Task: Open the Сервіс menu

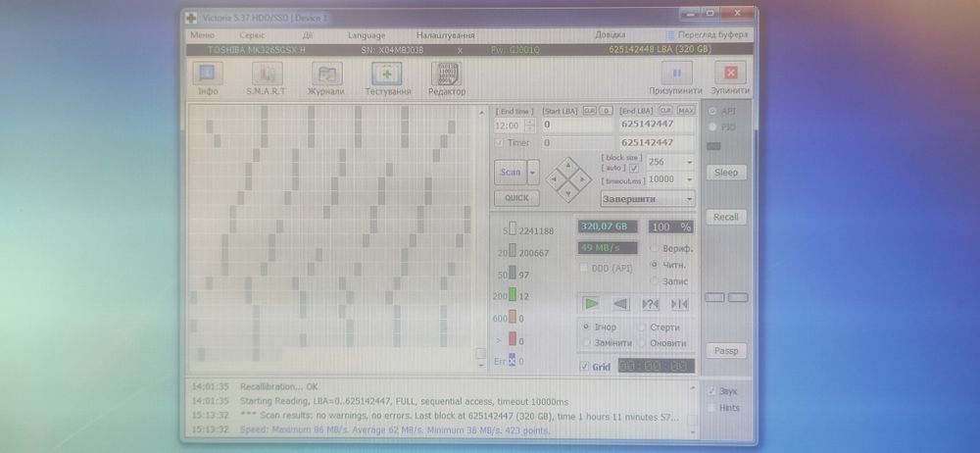Action: pos(252,35)
